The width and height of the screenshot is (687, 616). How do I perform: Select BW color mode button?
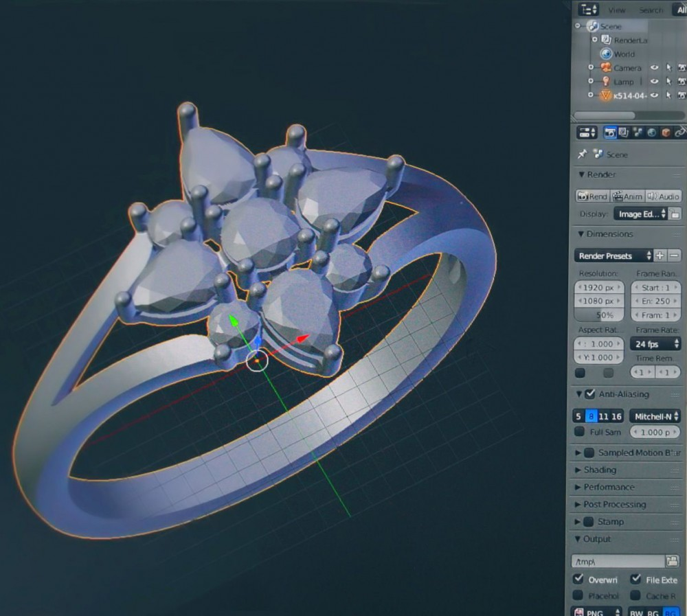click(636, 613)
